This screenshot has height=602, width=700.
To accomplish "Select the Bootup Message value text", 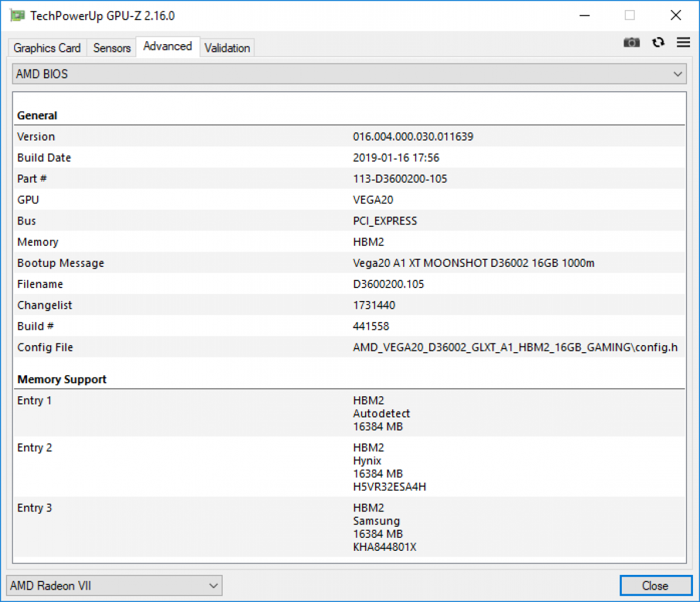I will 474,263.
